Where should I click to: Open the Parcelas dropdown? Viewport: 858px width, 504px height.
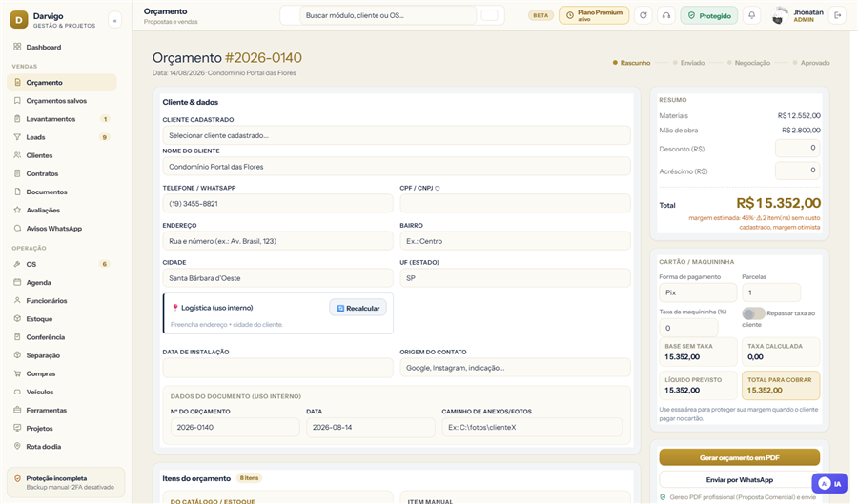[771, 292]
